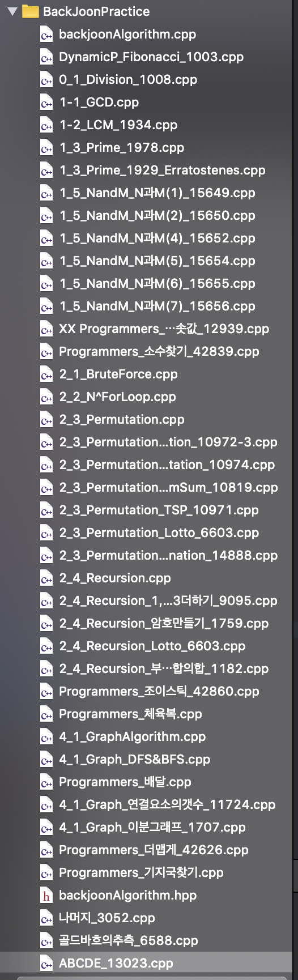
Task: Select 1-1_GCD.cpp in navigator
Action: click(x=99, y=103)
